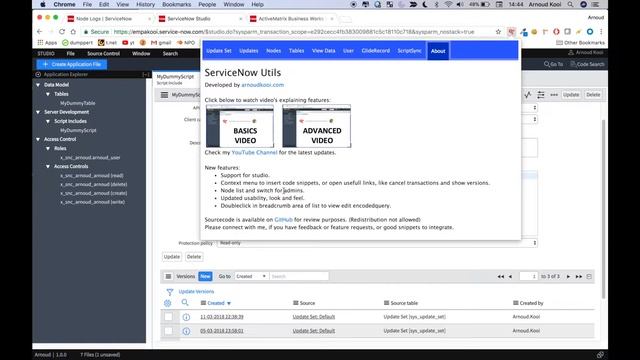Collapse the Access Control node
Image resolution: width=640 pixels, height=360 pixels.
38,139
